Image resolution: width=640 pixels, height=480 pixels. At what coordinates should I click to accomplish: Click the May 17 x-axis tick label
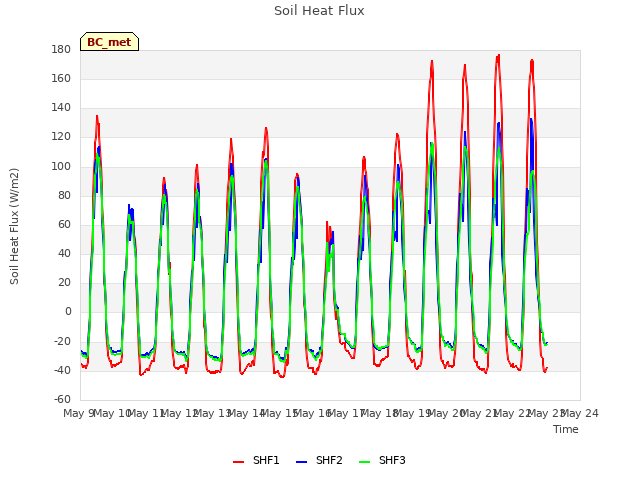tap(346, 413)
